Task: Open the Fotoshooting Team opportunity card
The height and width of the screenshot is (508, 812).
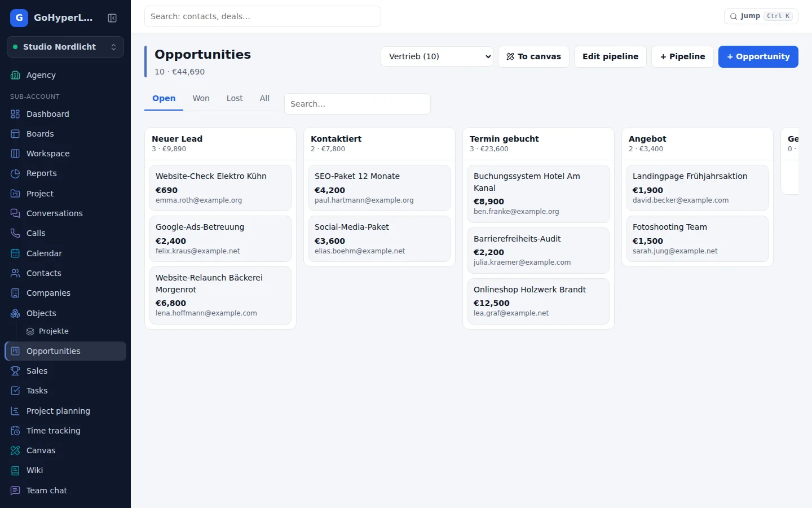Action: click(x=698, y=239)
